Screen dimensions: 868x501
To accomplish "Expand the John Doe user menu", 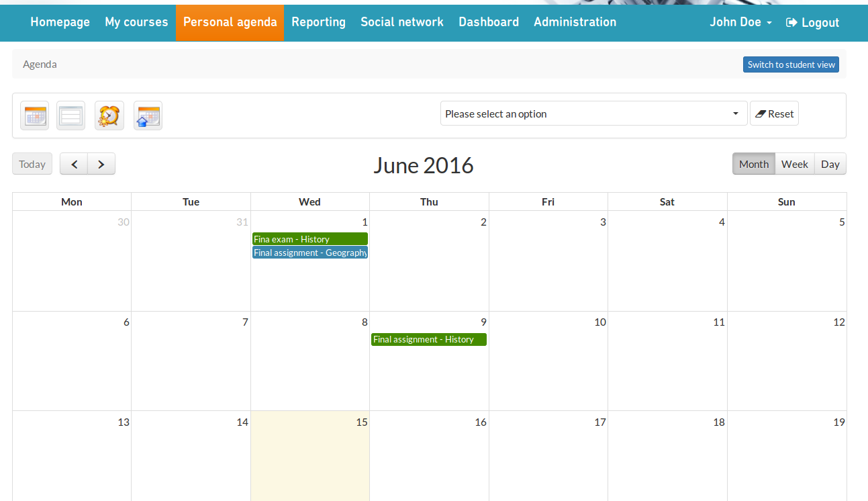I will tap(740, 22).
